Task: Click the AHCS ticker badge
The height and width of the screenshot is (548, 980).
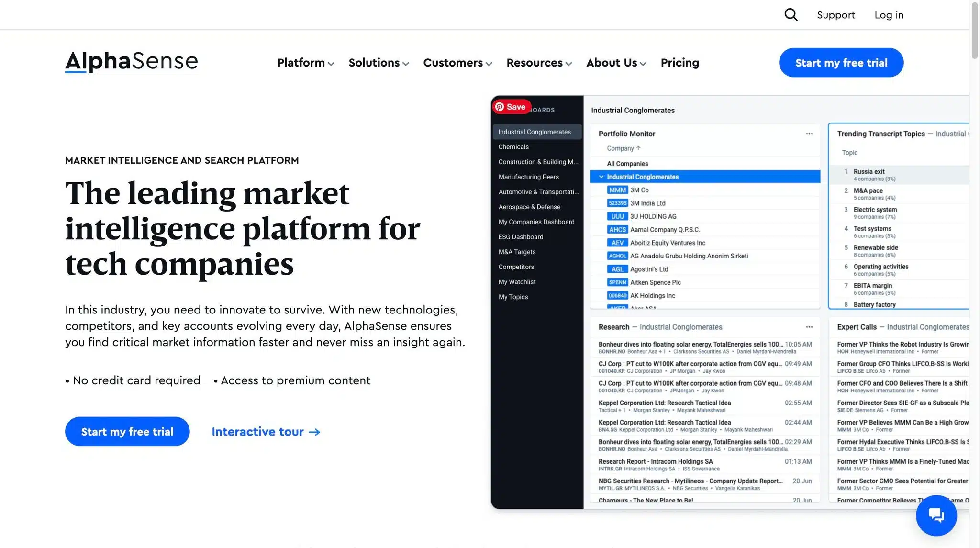Action: coord(617,230)
